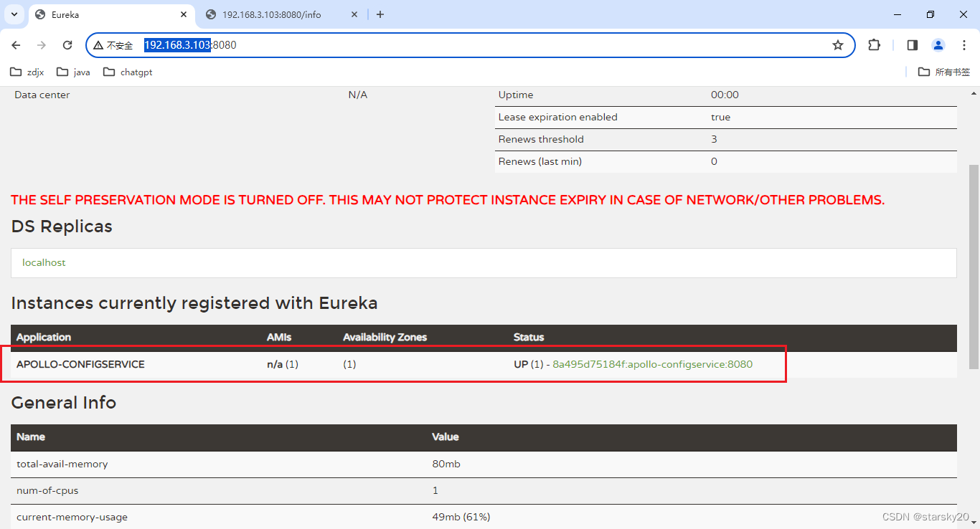Image resolution: width=980 pixels, height=529 pixels.
Task: Open the localhost DS replica link
Action: coord(44,262)
